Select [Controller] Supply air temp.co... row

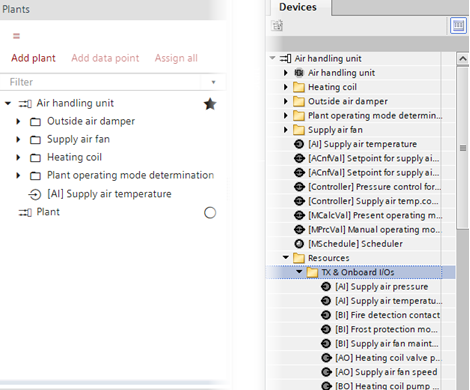tap(373, 201)
